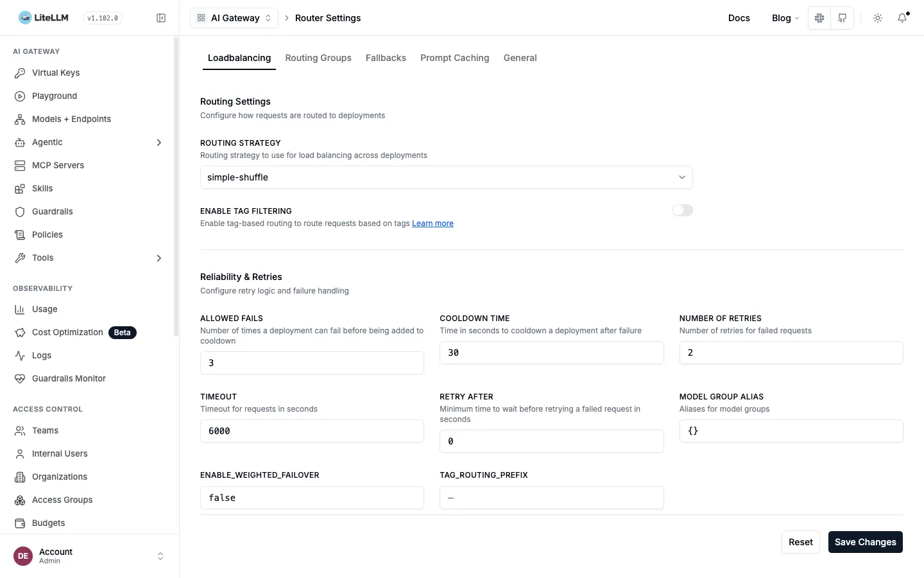Click Save Changes button
924x578 pixels.
(866, 542)
